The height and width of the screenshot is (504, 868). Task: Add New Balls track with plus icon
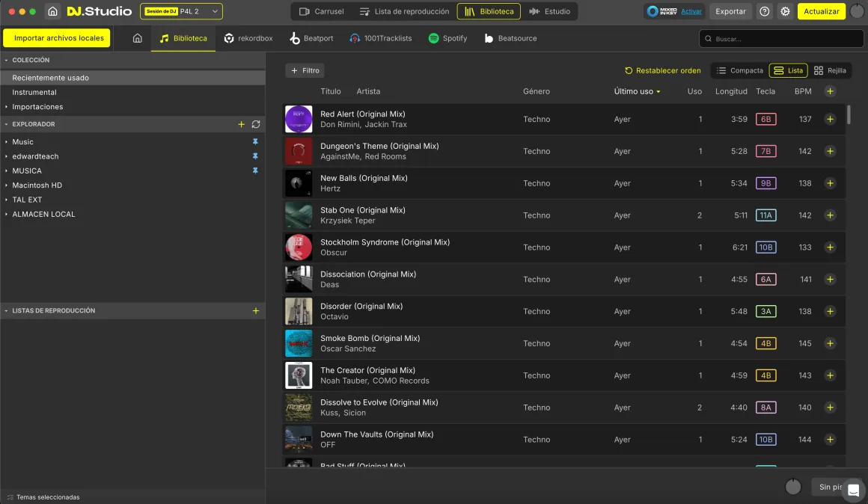coord(830,183)
